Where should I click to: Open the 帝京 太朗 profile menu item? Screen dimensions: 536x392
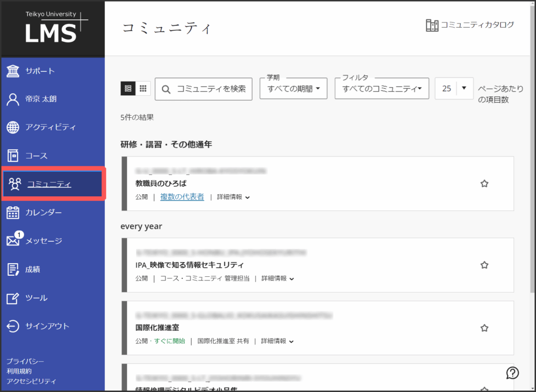[x=53, y=99]
